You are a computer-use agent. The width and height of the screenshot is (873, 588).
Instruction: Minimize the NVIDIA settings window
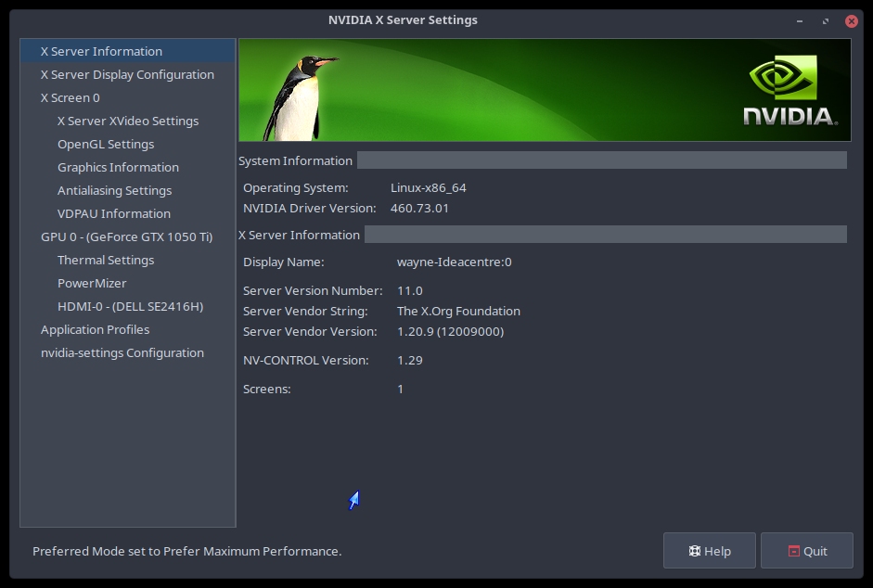[x=800, y=19]
